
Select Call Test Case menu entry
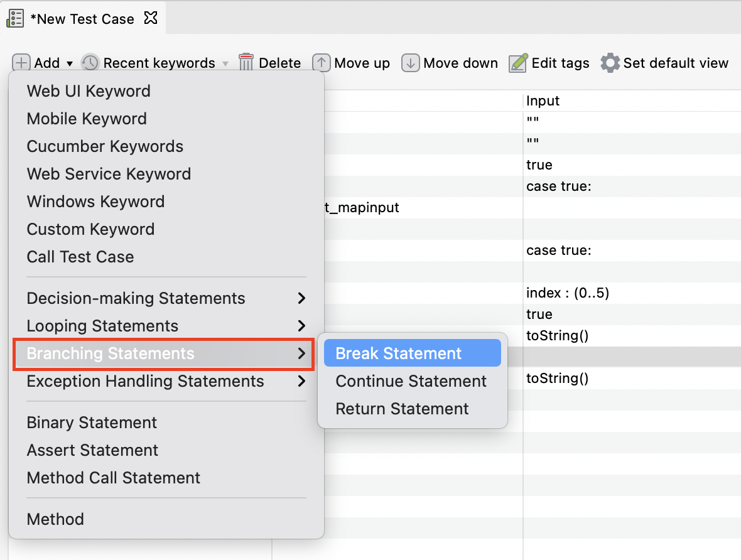tap(80, 256)
